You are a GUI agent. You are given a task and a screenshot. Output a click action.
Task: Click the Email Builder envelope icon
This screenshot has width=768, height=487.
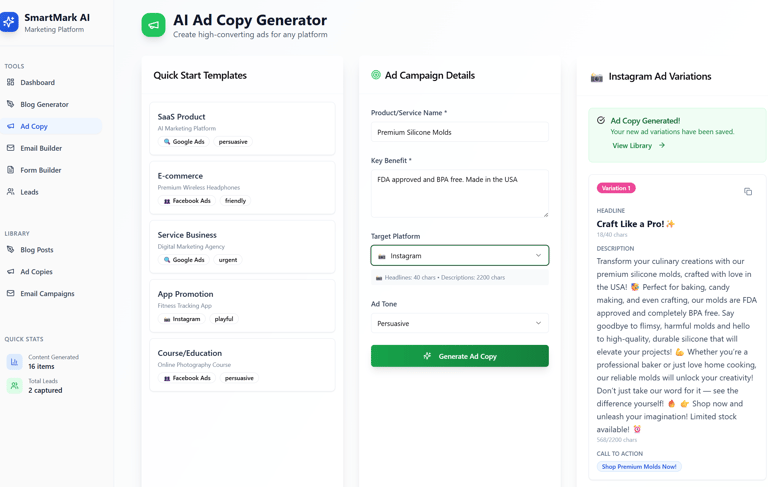[x=11, y=148]
